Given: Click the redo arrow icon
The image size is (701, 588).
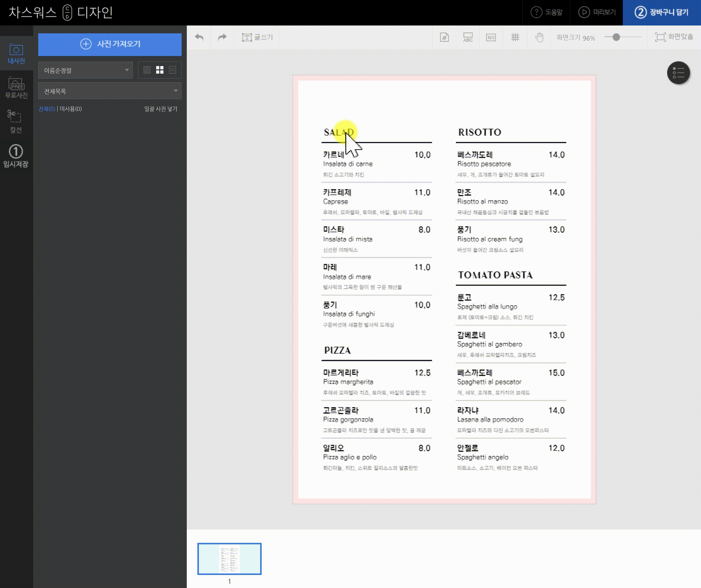Looking at the screenshot, I should coord(222,37).
